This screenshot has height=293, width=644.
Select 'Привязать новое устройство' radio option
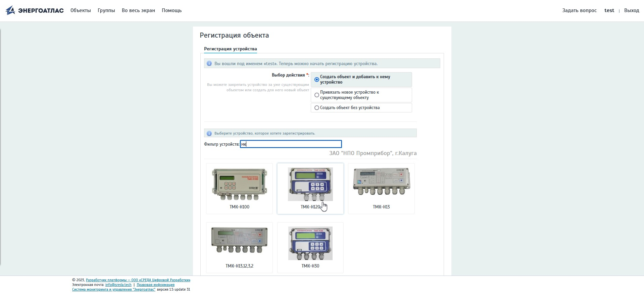pos(316,95)
